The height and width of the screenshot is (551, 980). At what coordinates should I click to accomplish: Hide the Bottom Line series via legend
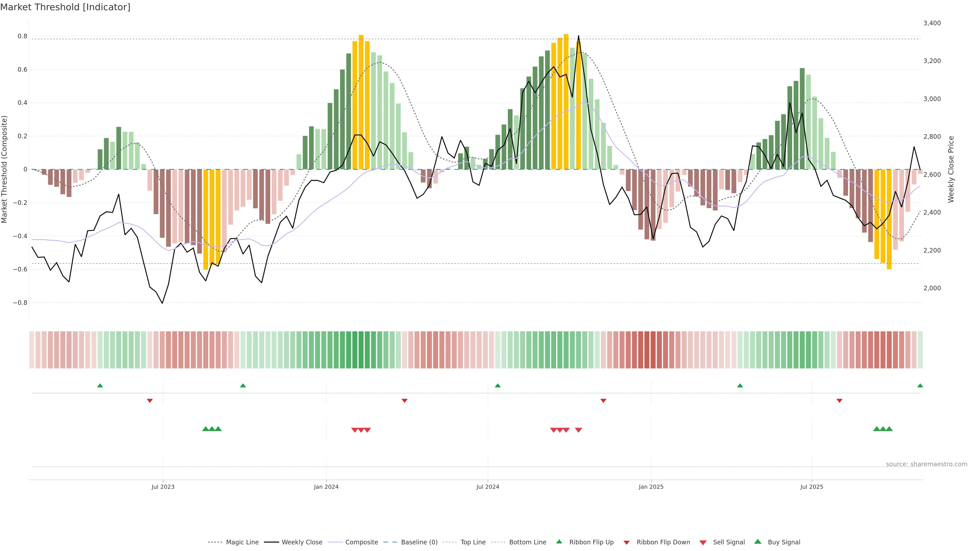coord(527,542)
